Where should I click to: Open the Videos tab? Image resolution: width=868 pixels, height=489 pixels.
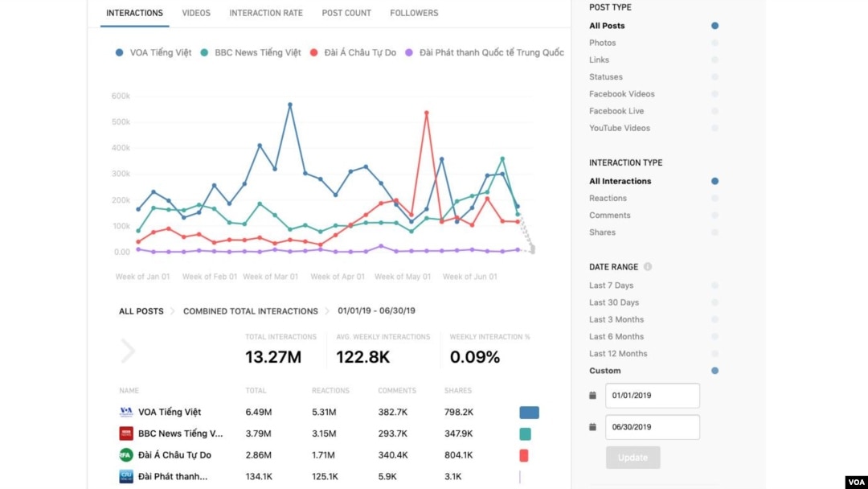[x=196, y=13]
